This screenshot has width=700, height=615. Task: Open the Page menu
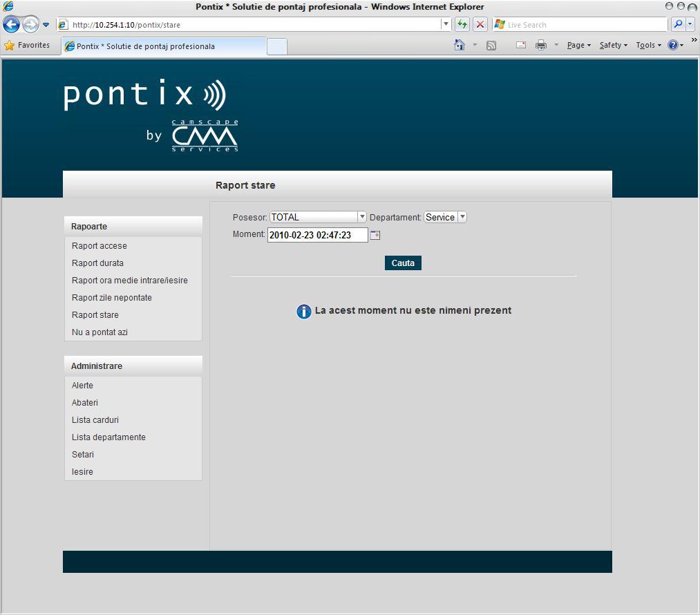coord(578,45)
